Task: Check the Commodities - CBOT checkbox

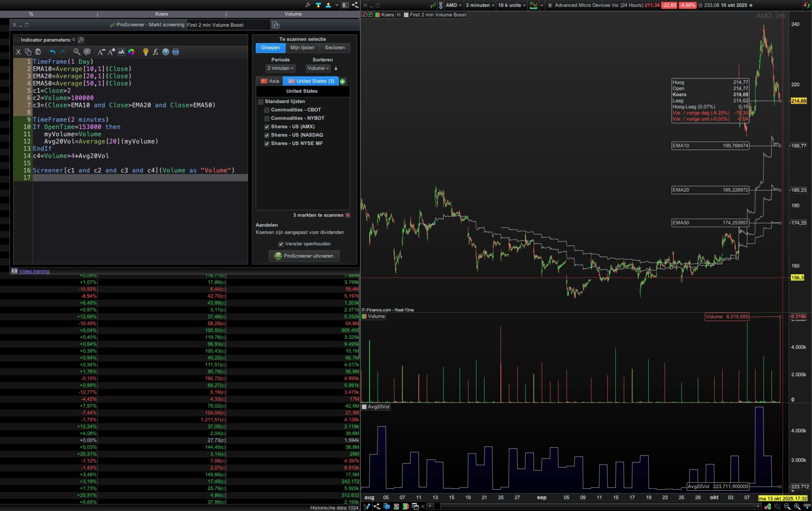Action: pos(267,110)
